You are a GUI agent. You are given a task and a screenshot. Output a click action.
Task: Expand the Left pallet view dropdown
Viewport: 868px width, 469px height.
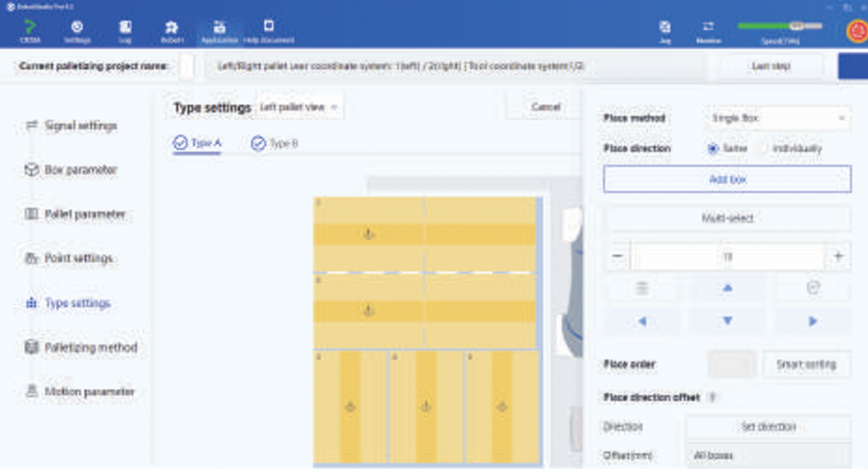pyautogui.click(x=299, y=108)
